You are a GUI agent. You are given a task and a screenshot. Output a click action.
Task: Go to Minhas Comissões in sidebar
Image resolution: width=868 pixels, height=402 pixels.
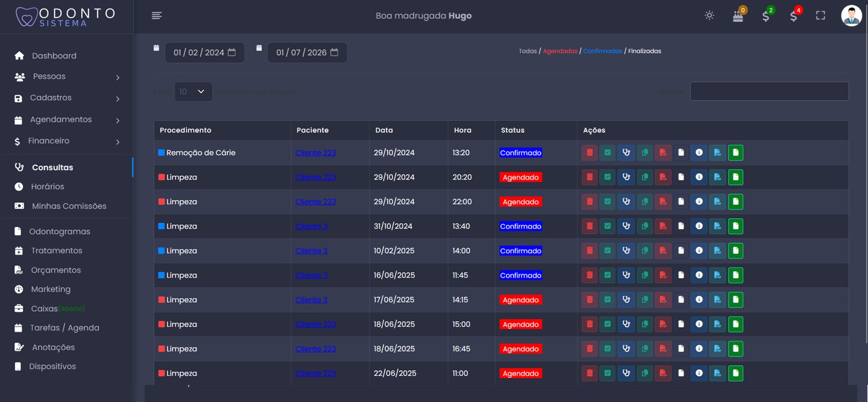69,206
